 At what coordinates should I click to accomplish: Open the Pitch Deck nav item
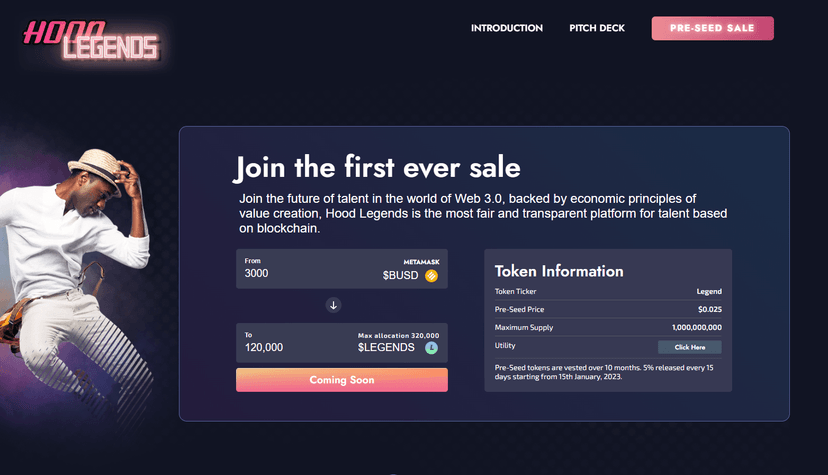(x=597, y=28)
